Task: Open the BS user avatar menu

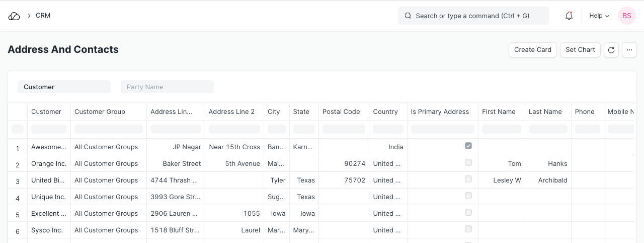Action: coord(626,16)
